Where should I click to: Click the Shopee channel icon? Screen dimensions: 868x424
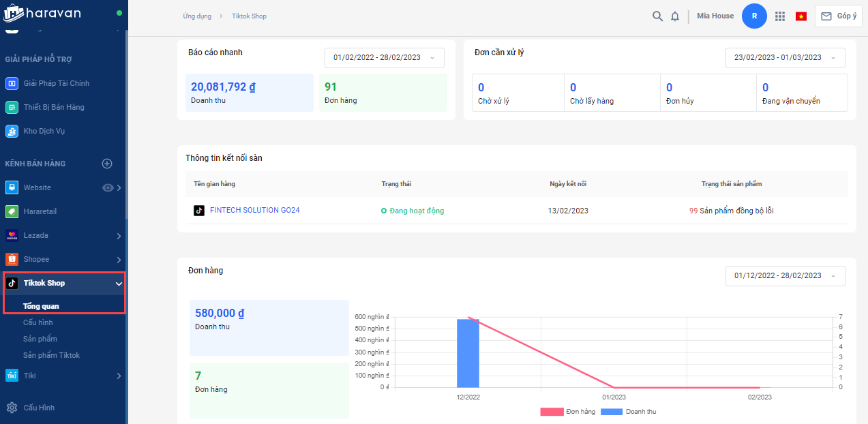click(12, 260)
